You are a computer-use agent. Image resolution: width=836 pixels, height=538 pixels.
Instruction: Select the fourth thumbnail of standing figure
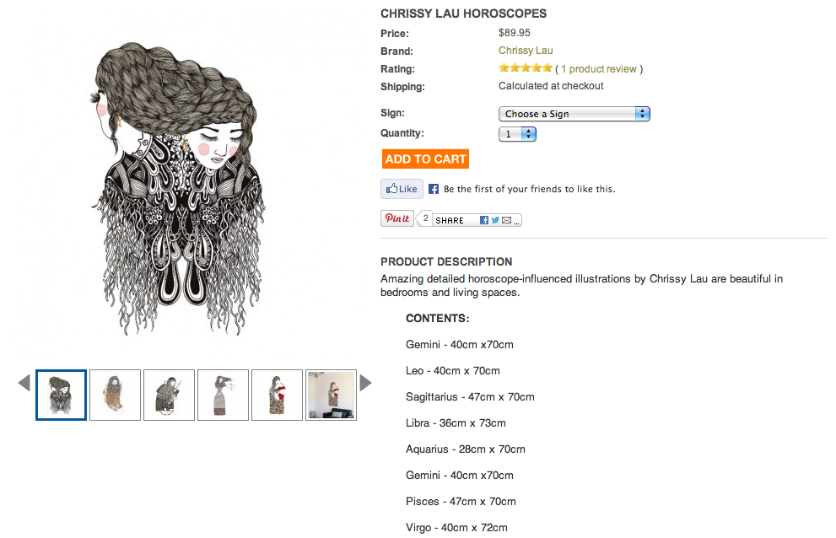[223, 395]
